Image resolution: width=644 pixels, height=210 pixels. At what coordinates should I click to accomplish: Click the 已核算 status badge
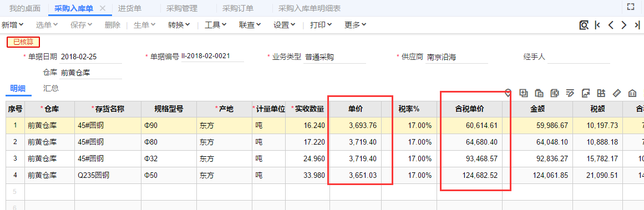click(23, 42)
